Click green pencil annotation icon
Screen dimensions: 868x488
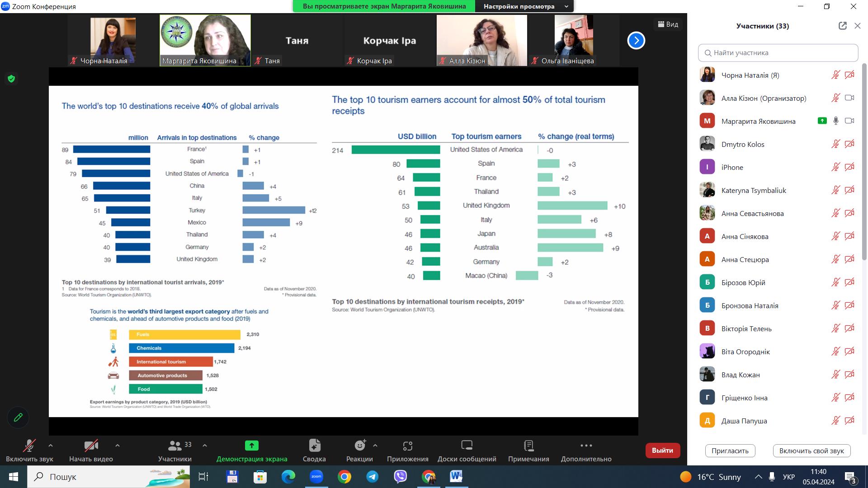pyautogui.click(x=18, y=417)
